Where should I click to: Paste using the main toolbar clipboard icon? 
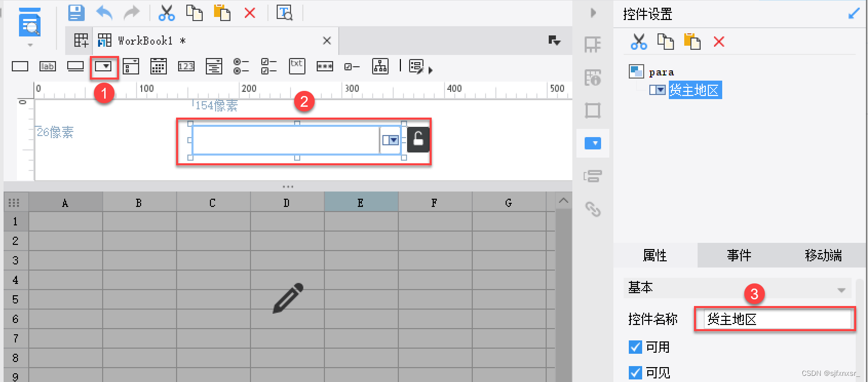(x=222, y=12)
